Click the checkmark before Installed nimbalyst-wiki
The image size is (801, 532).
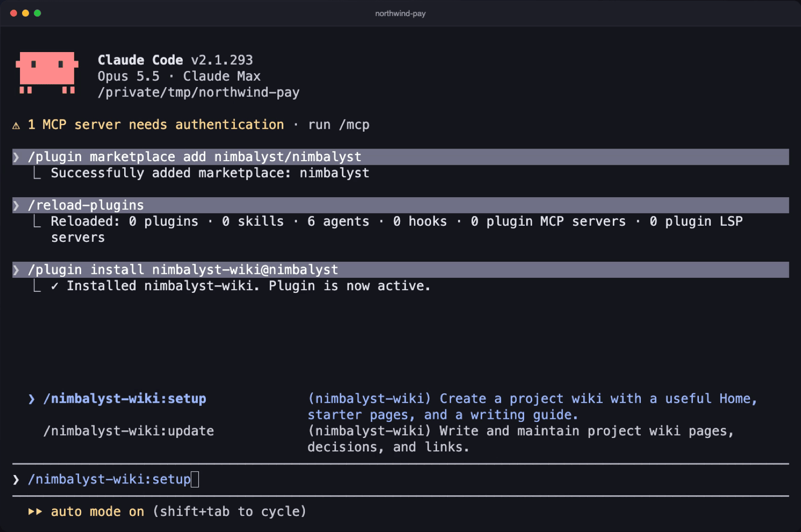(x=55, y=286)
